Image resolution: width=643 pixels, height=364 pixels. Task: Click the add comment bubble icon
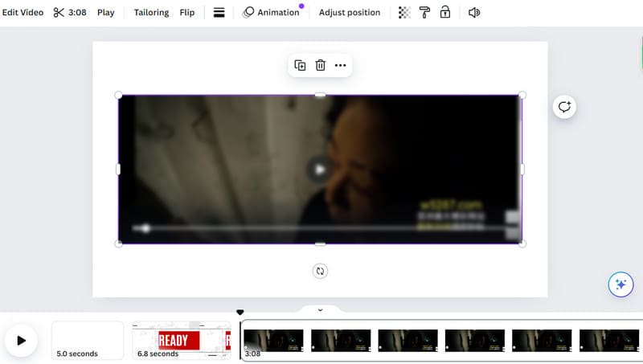coord(564,107)
